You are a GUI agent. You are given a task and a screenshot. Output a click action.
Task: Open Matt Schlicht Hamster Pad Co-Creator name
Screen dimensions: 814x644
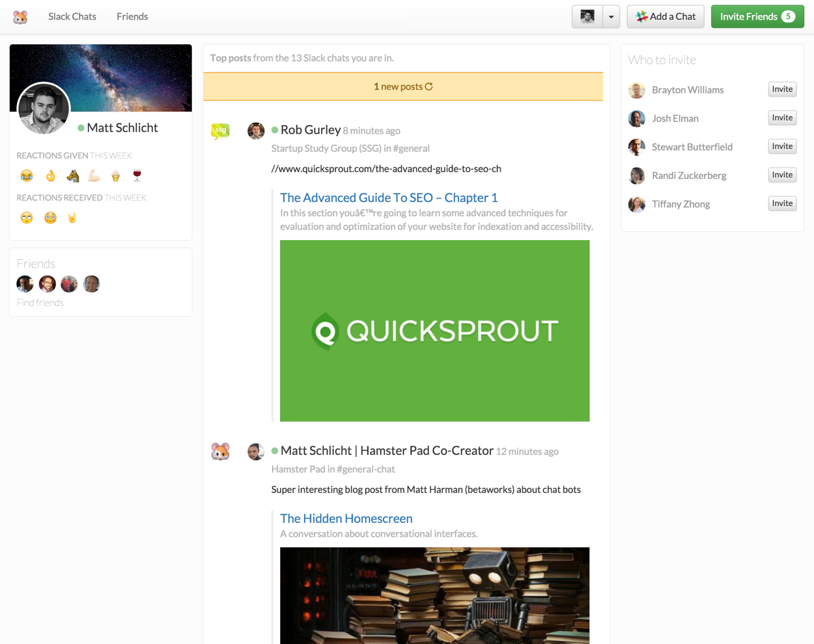(x=387, y=450)
